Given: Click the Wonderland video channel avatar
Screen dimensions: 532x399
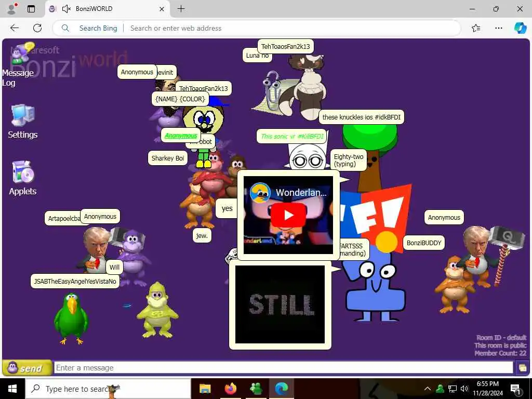Looking at the screenshot, I should [260, 193].
